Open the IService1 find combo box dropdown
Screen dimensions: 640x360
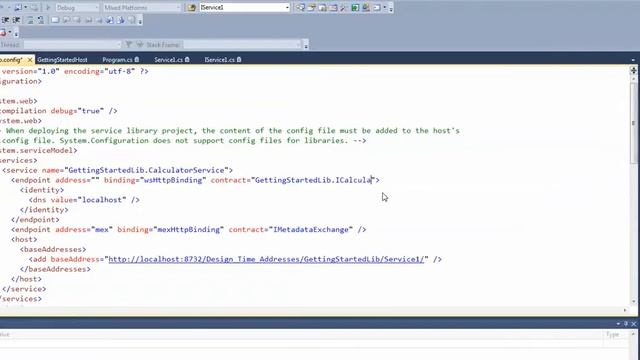287,7
